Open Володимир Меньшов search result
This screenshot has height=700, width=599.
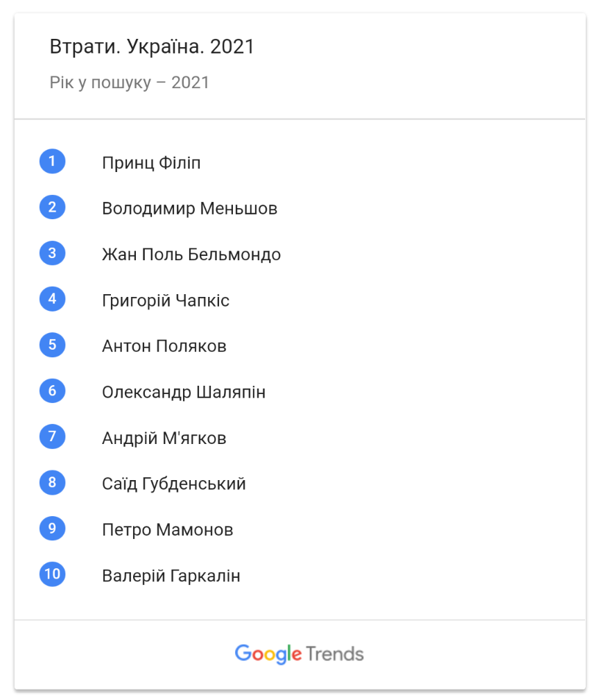189,209
